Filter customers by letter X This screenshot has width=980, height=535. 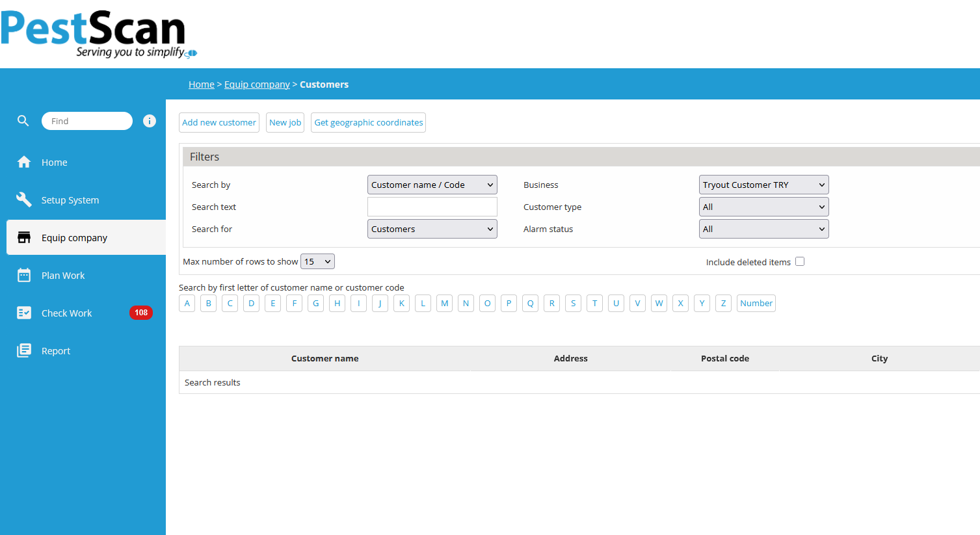click(x=681, y=303)
